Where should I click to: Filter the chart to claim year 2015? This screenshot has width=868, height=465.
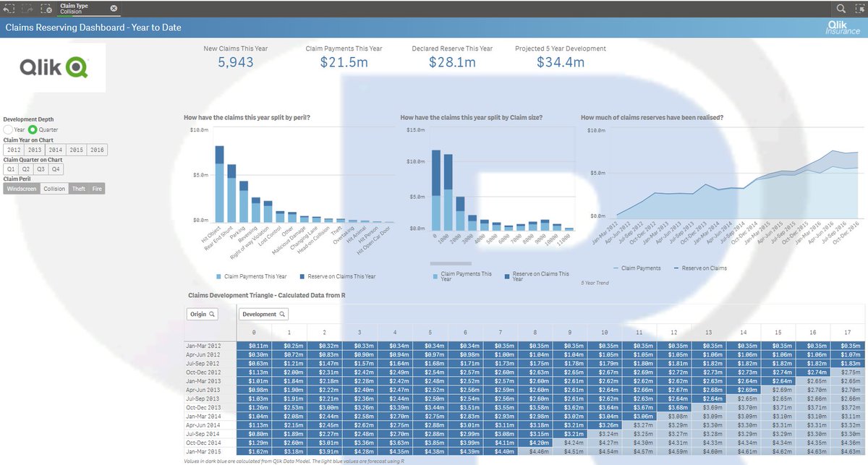click(76, 150)
